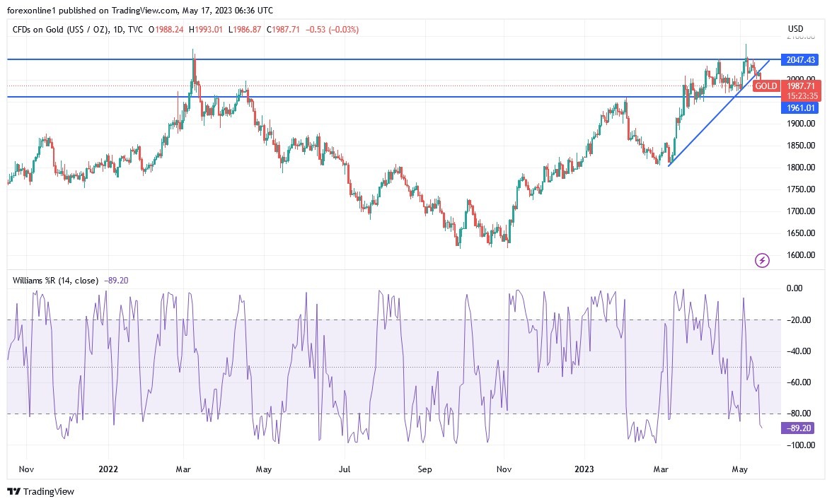This screenshot has height=504, width=832.
Task: Click the C1987.71 close price value
Action: 283,30
